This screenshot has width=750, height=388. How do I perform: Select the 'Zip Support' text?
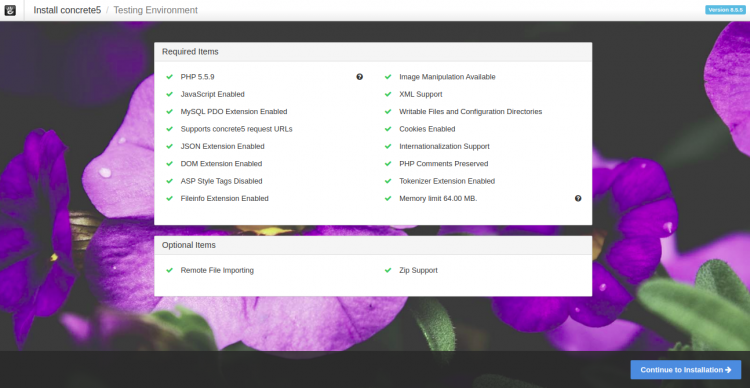tap(419, 270)
